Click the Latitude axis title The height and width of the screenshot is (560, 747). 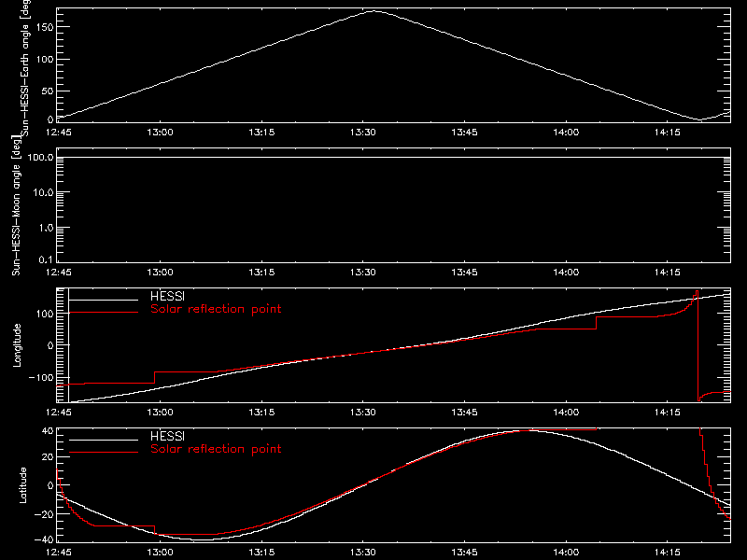[x=22, y=485]
